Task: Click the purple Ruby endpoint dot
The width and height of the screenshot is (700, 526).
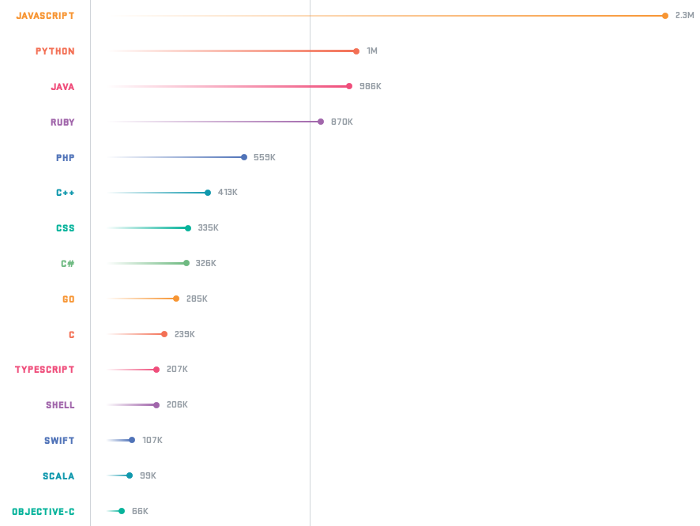Action: 321,121
